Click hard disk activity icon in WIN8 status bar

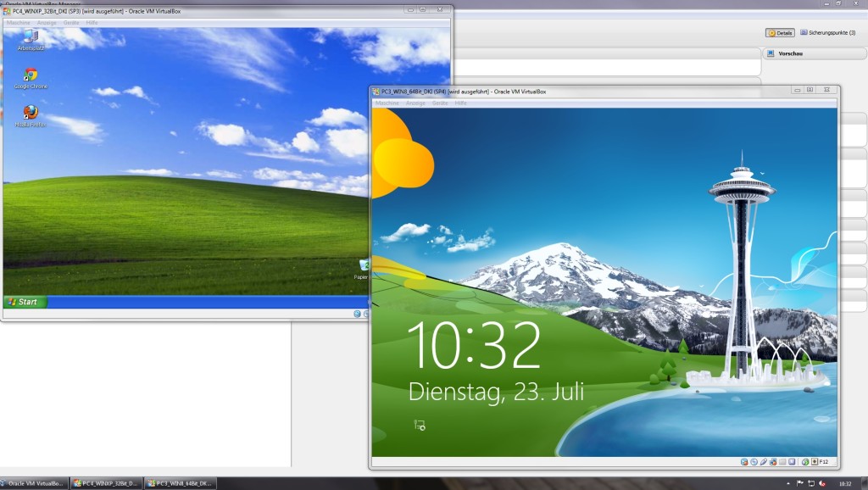[x=744, y=462]
